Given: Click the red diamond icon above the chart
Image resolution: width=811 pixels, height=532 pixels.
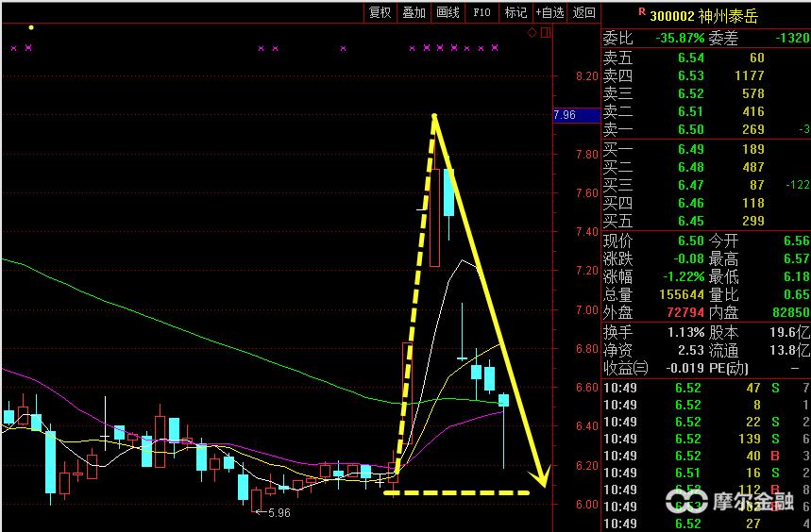Looking at the screenshot, I should pyautogui.click(x=532, y=33).
